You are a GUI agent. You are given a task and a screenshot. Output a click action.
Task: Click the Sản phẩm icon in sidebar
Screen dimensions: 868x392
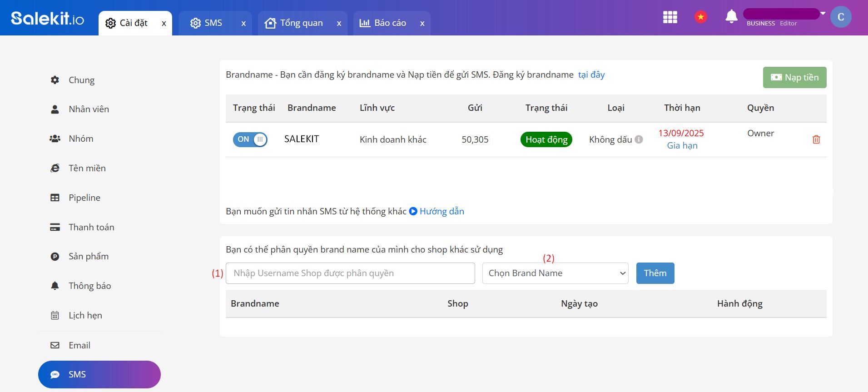[x=55, y=257]
